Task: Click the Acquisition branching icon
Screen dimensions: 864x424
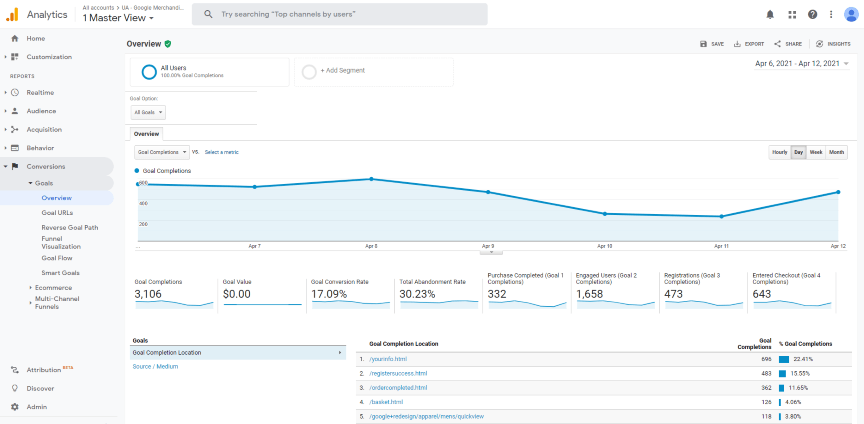Action: click(x=15, y=130)
